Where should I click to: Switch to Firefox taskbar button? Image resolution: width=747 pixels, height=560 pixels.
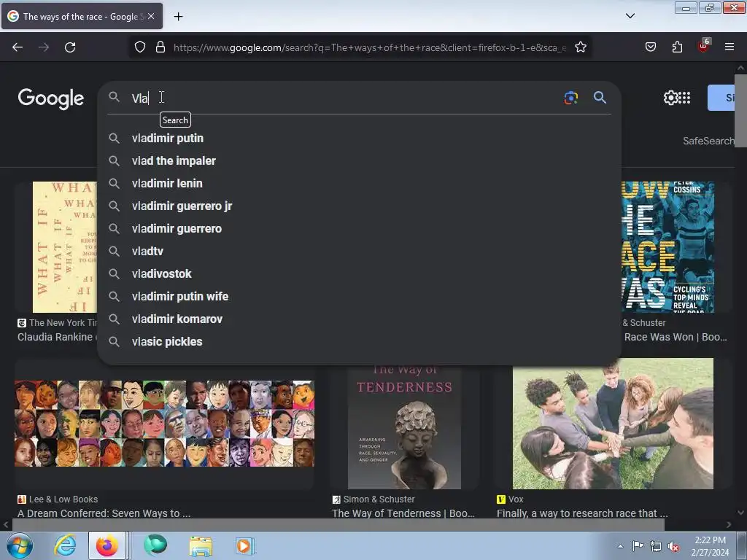point(107,545)
